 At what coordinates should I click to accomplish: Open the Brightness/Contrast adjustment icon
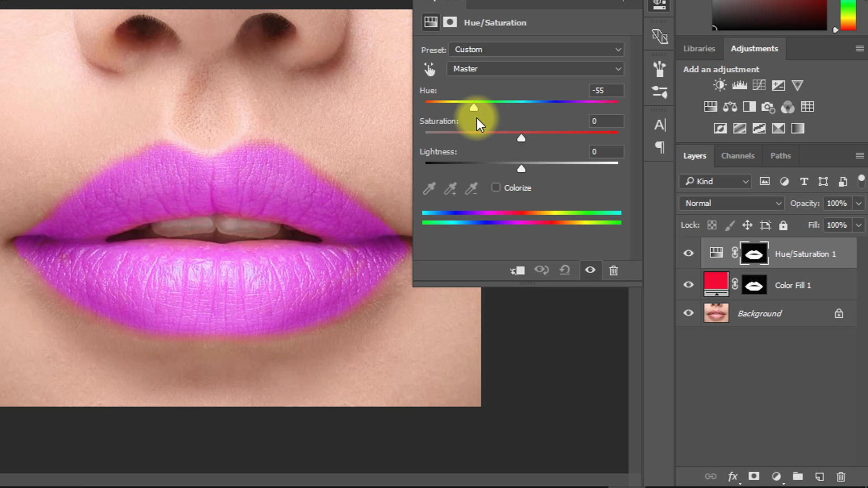click(x=720, y=85)
